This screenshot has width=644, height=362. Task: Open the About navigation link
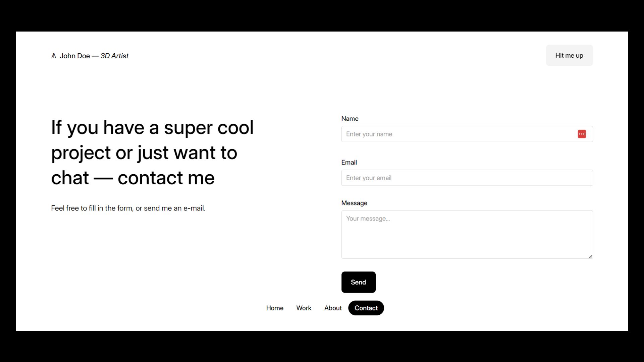333,308
